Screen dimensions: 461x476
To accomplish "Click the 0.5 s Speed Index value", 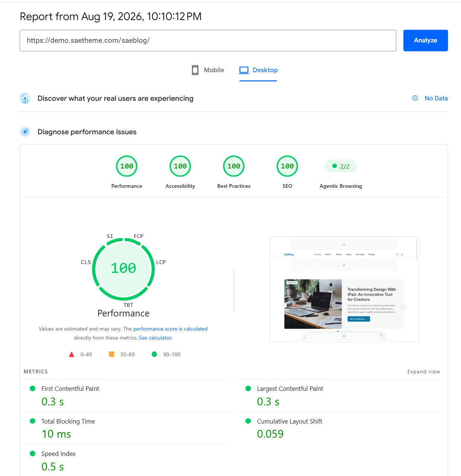I will [52, 467].
